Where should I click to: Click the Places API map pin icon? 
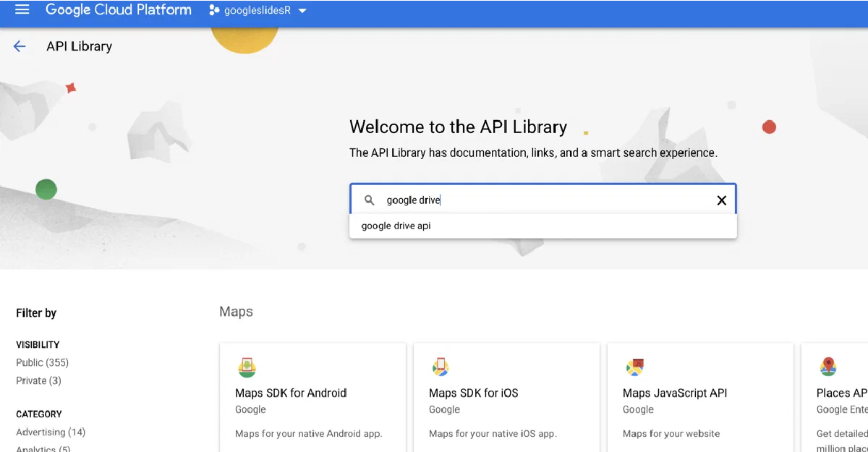828,367
